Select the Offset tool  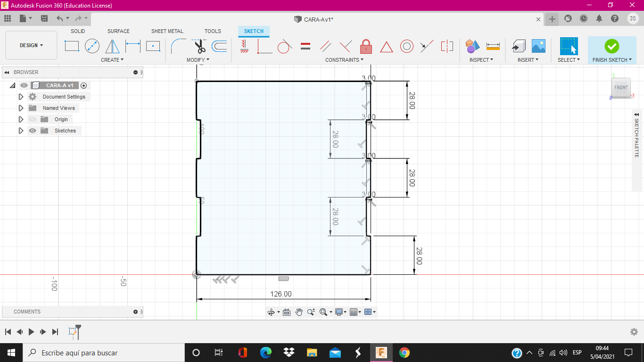pos(219,46)
